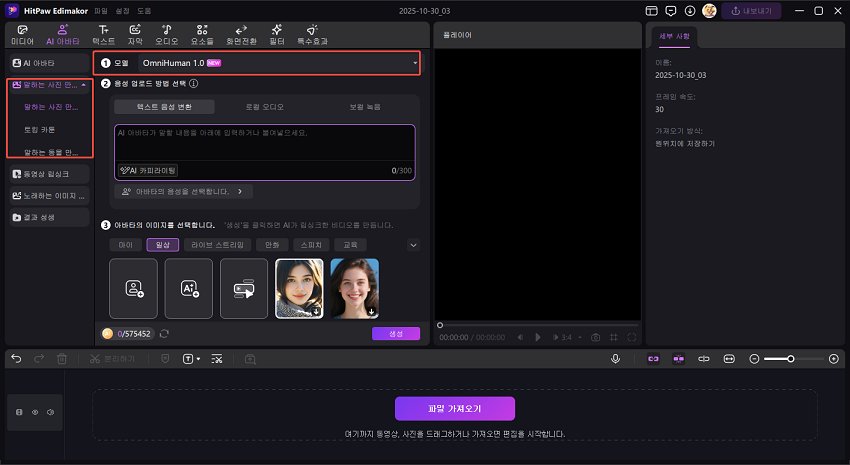The height and width of the screenshot is (465, 850).
Task: Select the 로컬 오디오 tab
Action: pyautogui.click(x=265, y=107)
